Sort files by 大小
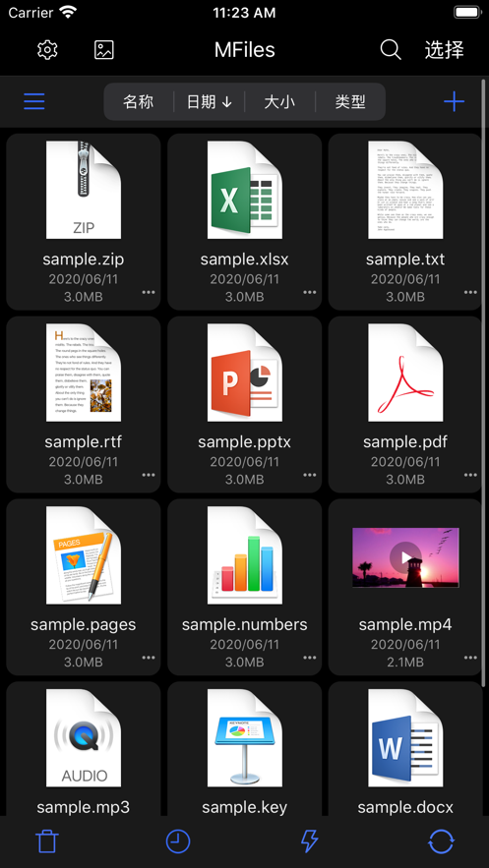489x868 pixels. [x=279, y=102]
